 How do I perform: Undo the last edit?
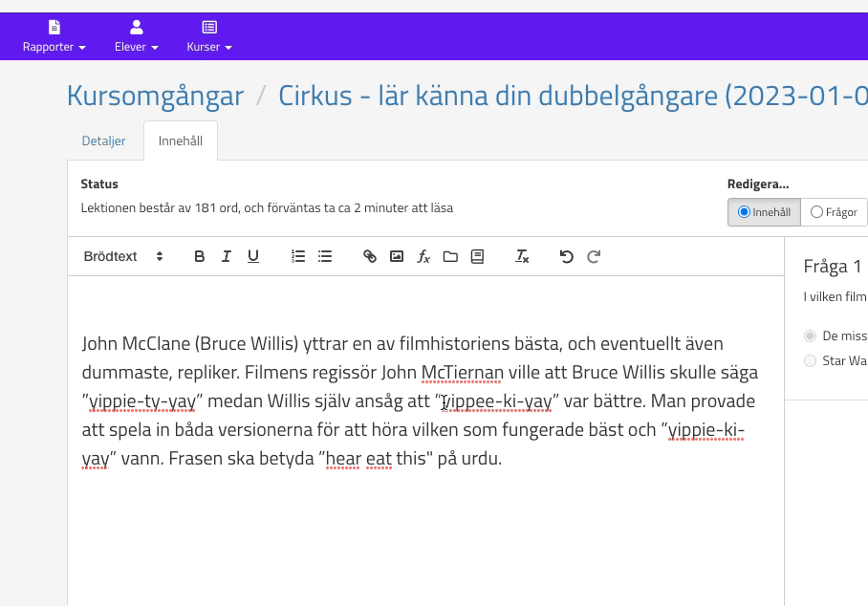[567, 256]
